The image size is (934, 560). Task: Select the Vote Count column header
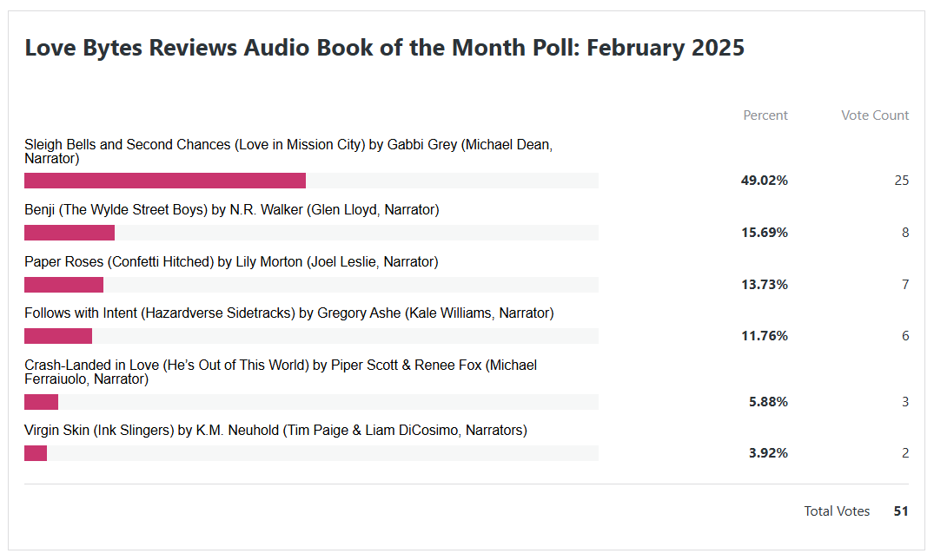(874, 115)
